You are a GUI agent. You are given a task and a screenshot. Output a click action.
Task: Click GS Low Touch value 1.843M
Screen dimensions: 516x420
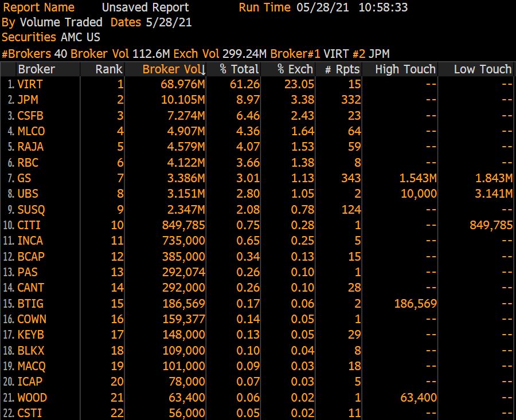click(494, 178)
